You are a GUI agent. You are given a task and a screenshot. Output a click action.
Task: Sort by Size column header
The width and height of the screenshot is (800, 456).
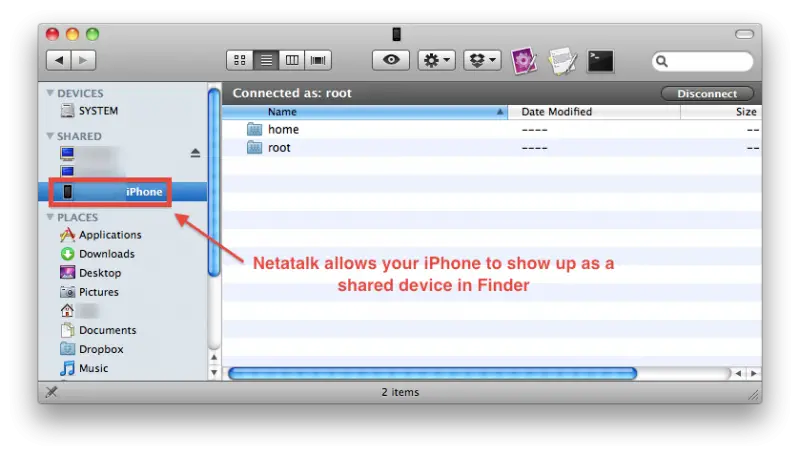[721, 112]
